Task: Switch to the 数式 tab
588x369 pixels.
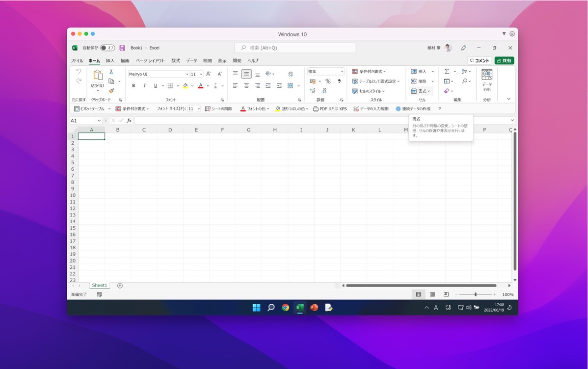Action: 176,60
